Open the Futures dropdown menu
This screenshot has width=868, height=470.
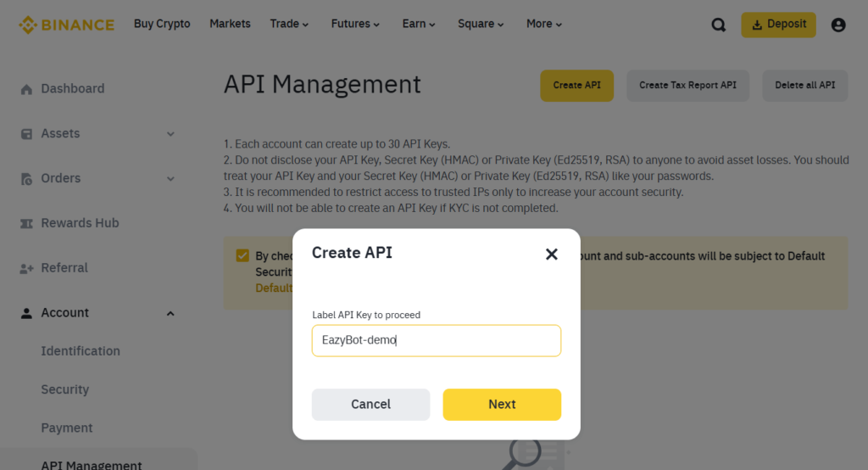(x=355, y=24)
